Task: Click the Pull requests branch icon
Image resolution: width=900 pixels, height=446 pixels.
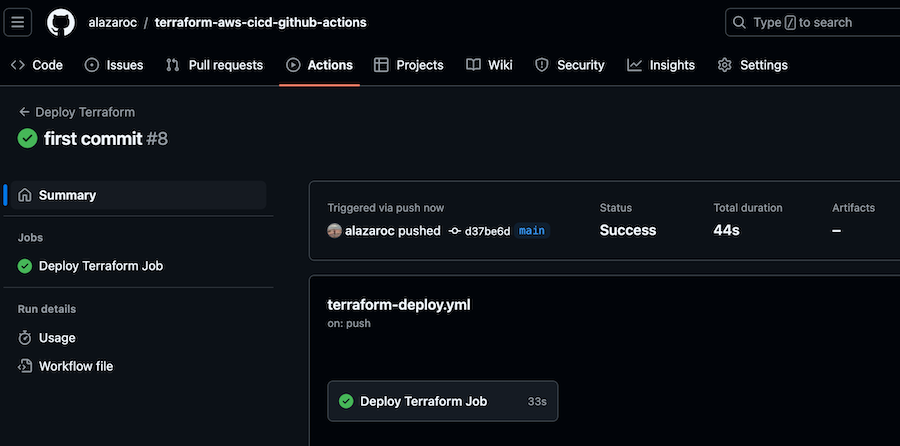Action: [x=172, y=65]
